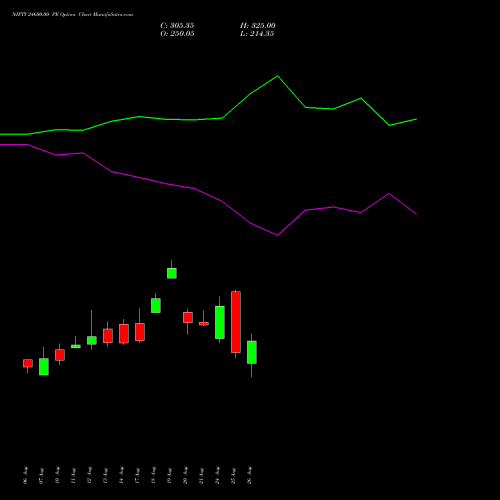Select the green candle for 18 Aug
This screenshot has width=500, height=500.
[x=156, y=305]
